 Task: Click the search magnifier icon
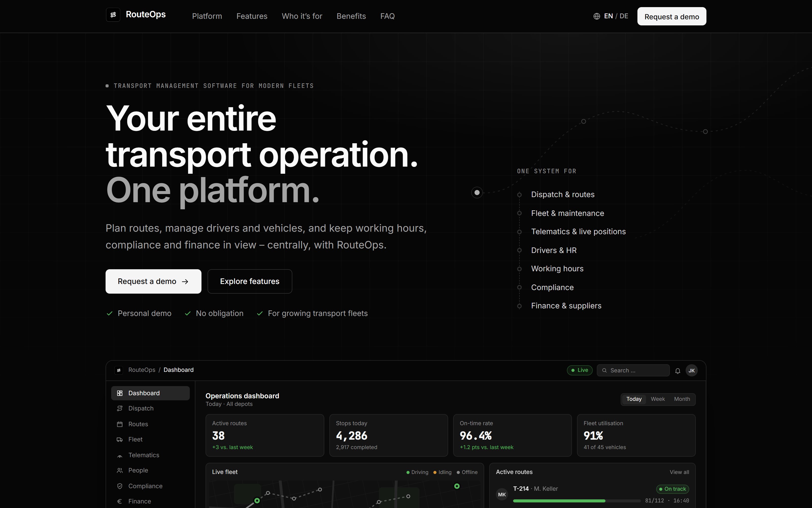pos(604,370)
